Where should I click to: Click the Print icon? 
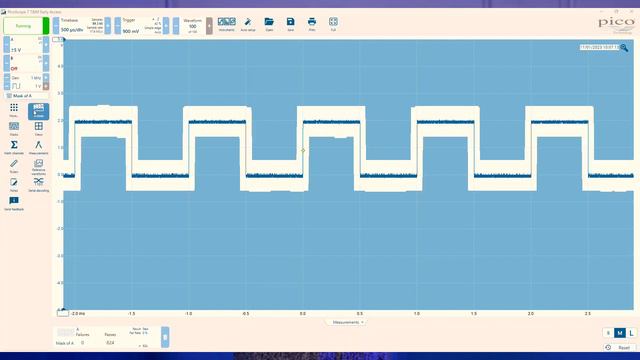(x=312, y=24)
